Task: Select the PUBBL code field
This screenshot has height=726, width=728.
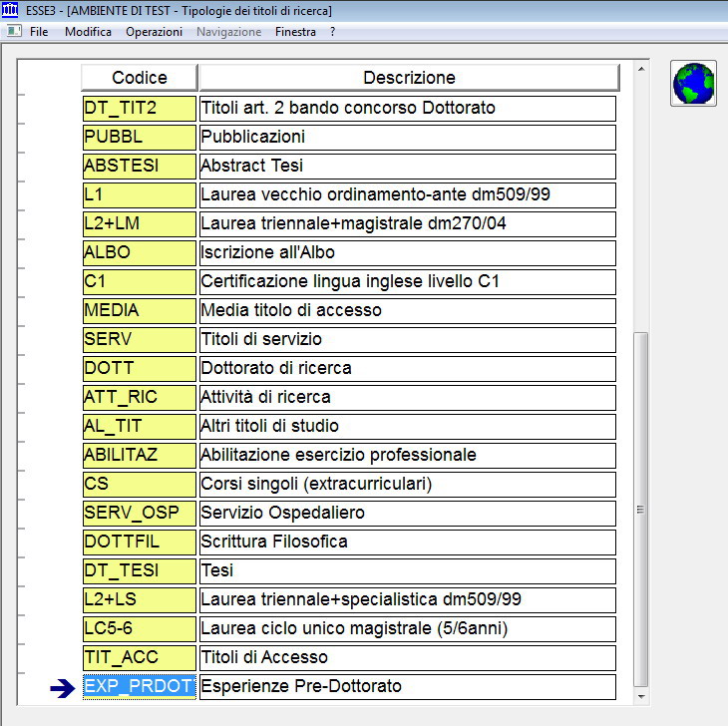Action: coord(140,138)
